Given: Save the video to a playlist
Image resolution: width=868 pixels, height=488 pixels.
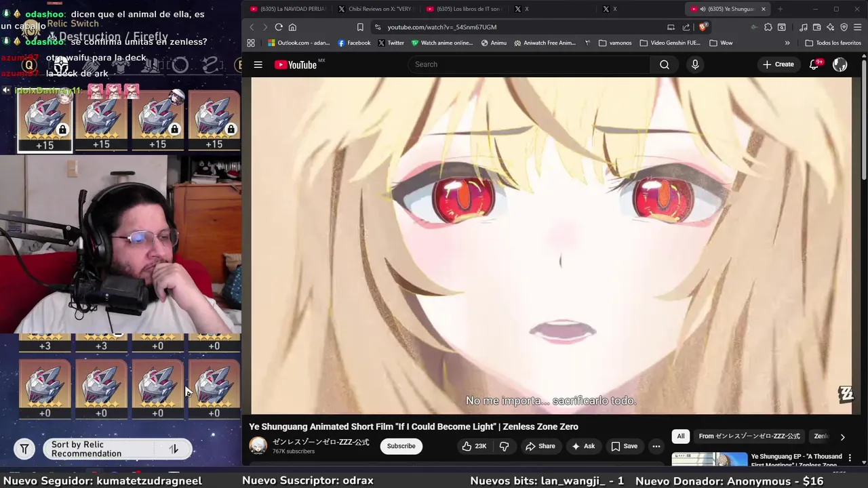Looking at the screenshot, I should [624, 446].
